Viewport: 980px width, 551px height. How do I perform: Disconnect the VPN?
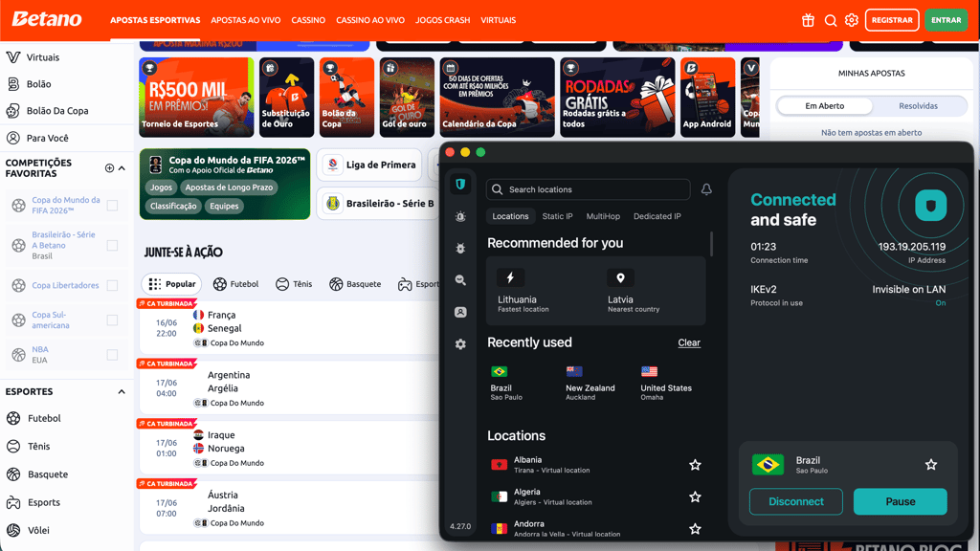[795, 501]
